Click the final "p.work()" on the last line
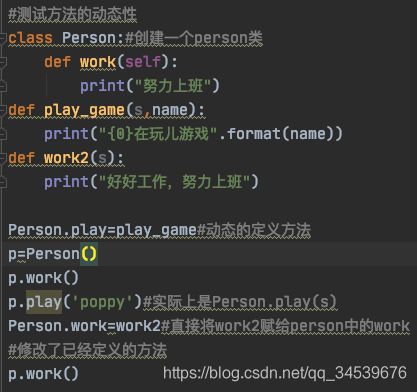This screenshot has height=392, width=417. [43, 374]
